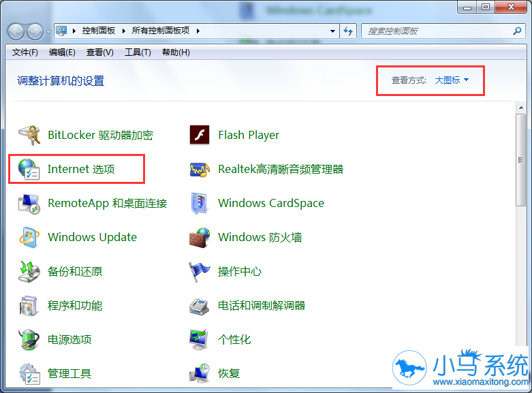The image size is (532, 393).
Task: Click the search magnifier icon
Action: pos(517,31)
